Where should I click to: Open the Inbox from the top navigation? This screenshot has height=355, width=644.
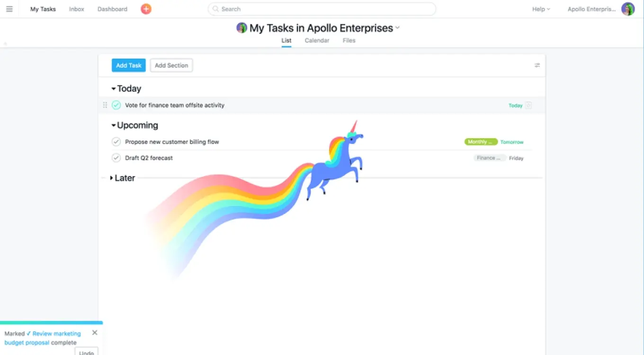click(x=76, y=9)
